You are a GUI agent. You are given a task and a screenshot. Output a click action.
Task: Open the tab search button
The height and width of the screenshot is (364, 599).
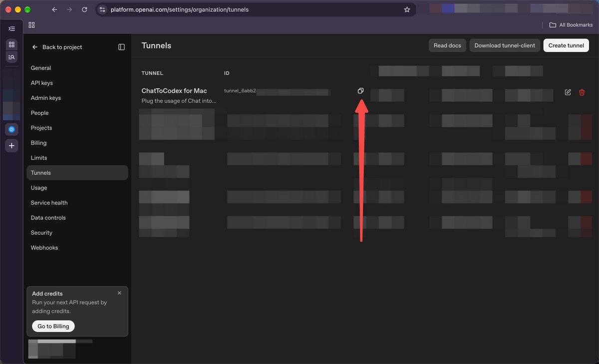click(11, 57)
